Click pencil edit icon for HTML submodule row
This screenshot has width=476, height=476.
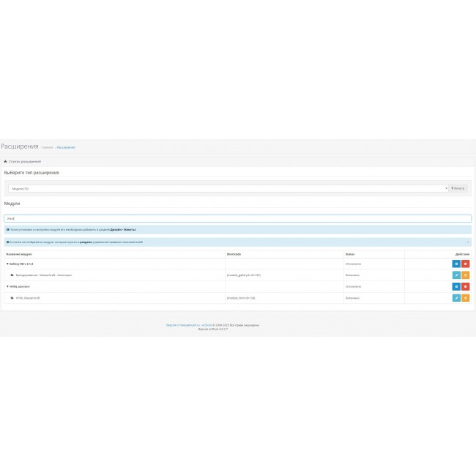point(456,298)
